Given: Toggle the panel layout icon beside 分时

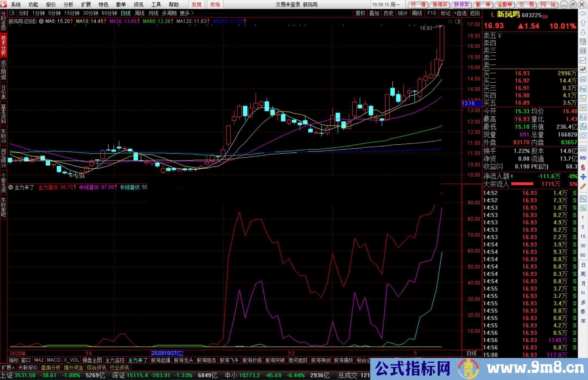Looking at the screenshot, I should coord(12,13).
